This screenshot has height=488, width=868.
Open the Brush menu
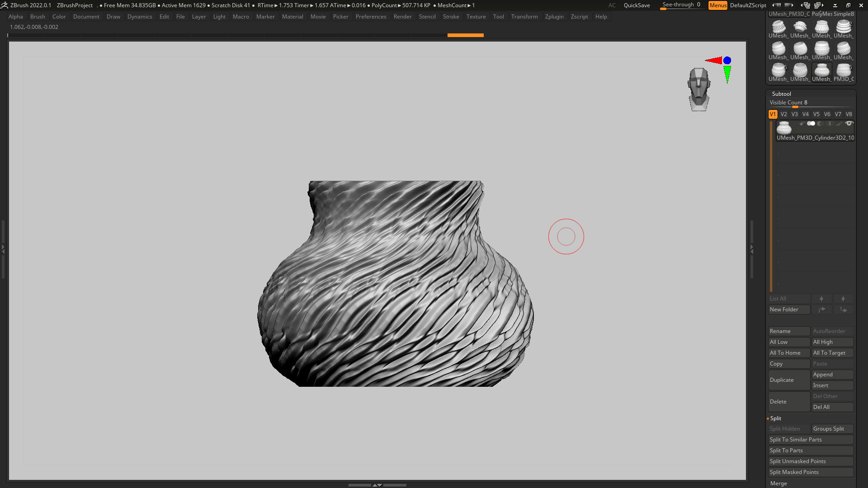coord(38,17)
